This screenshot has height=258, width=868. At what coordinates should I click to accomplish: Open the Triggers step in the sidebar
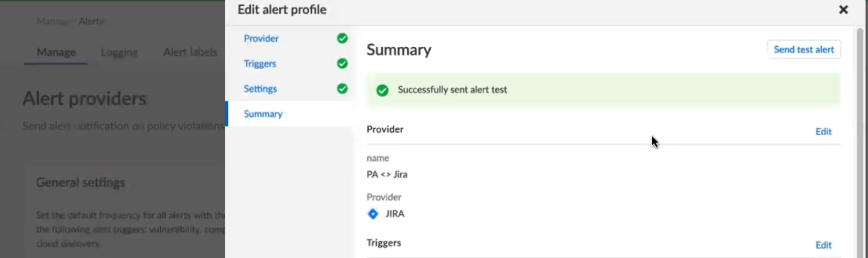(260, 64)
